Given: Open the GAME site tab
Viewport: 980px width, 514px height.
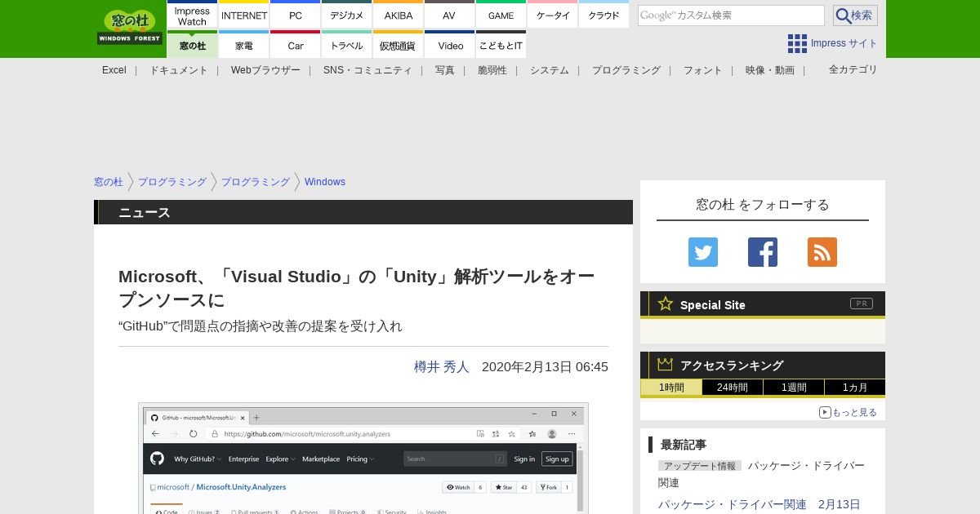Looking at the screenshot, I should click(x=501, y=15).
